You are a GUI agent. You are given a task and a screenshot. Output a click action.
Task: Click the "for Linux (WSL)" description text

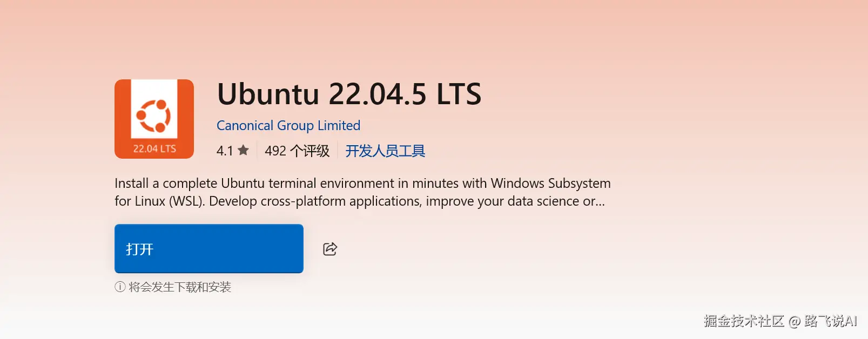(159, 201)
